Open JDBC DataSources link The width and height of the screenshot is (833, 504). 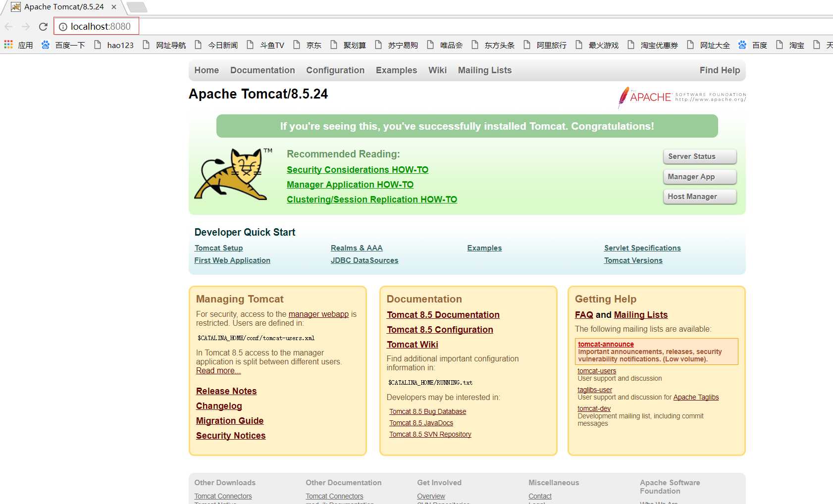tap(364, 260)
